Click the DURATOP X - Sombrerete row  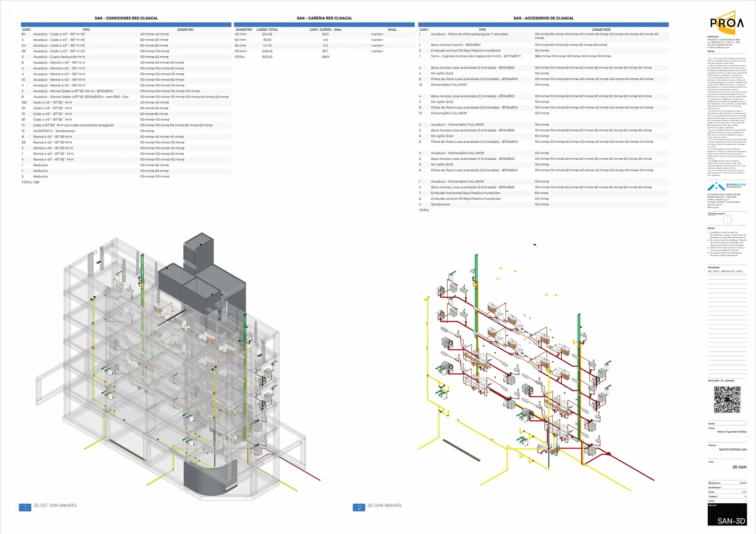126,131
